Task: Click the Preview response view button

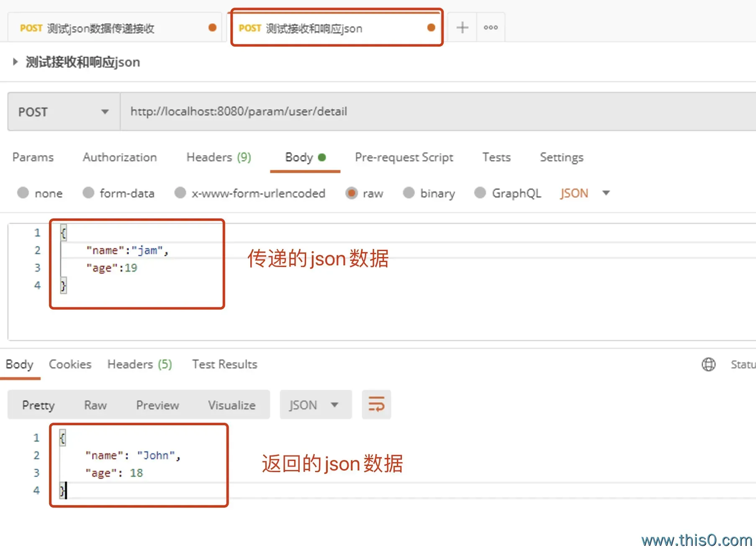Action: click(x=157, y=405)
